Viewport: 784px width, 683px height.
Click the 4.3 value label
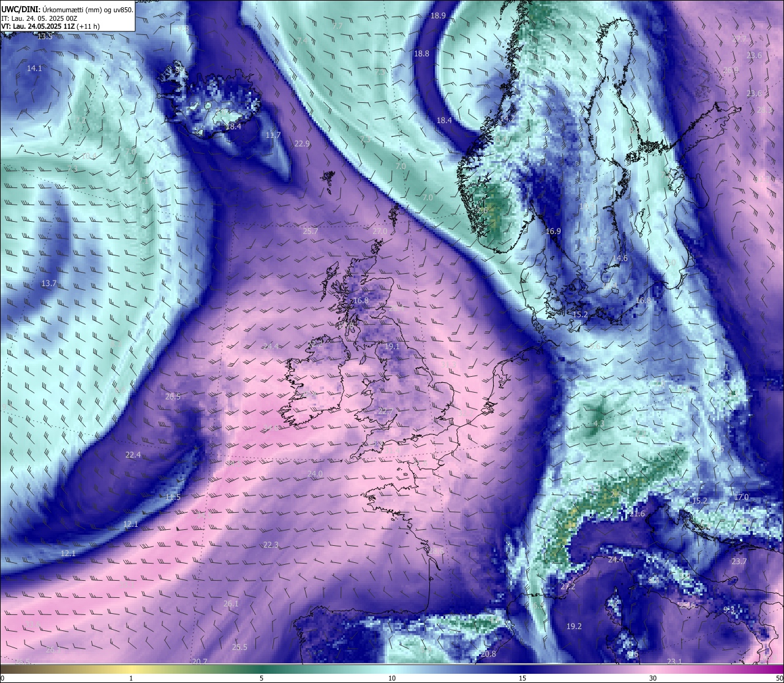(598, 424)
